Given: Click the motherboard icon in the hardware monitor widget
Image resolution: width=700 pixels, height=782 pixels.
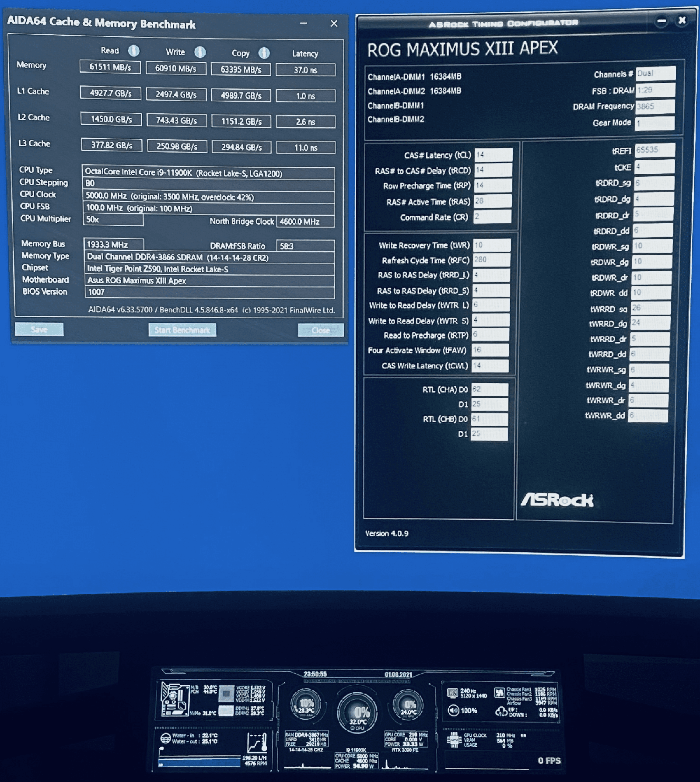Looking at the screenshot, I should [175, 698].
